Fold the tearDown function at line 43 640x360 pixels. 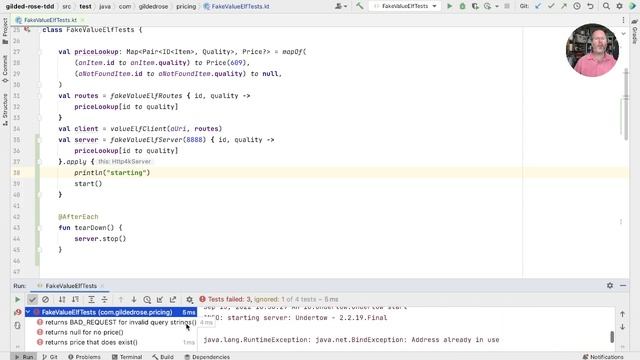tap(40, 228)
